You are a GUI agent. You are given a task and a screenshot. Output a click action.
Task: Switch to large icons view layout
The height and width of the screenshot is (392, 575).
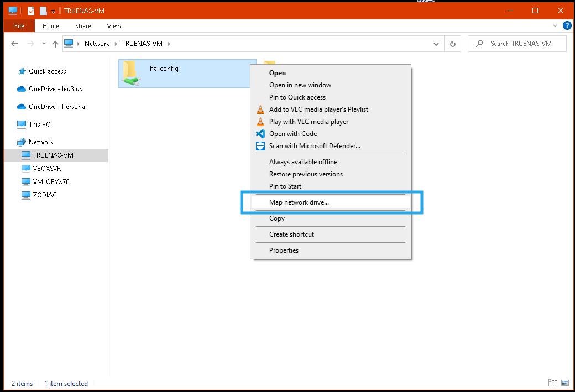[565, 383]
